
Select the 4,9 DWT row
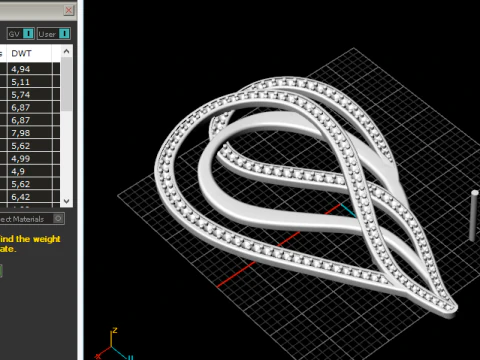pos(30,171)
